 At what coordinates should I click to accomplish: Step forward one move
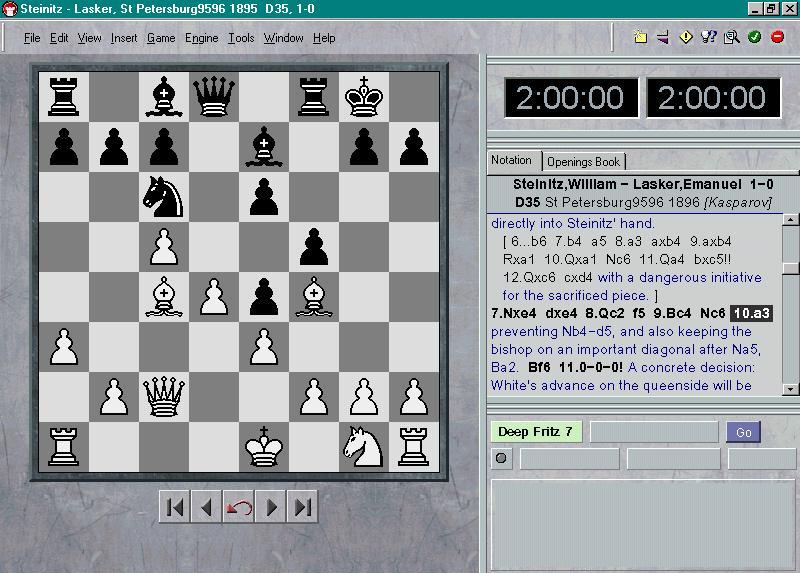pos(270,508)
